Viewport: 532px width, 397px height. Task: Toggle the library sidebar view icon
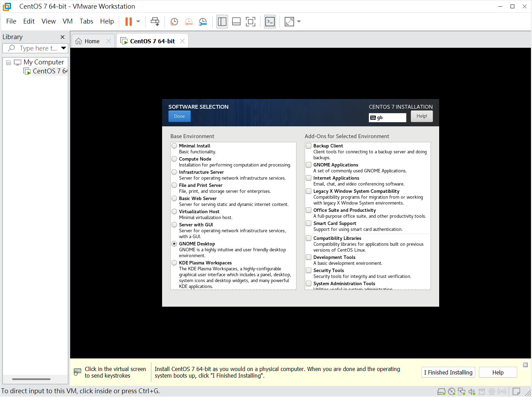click(222, 22)
